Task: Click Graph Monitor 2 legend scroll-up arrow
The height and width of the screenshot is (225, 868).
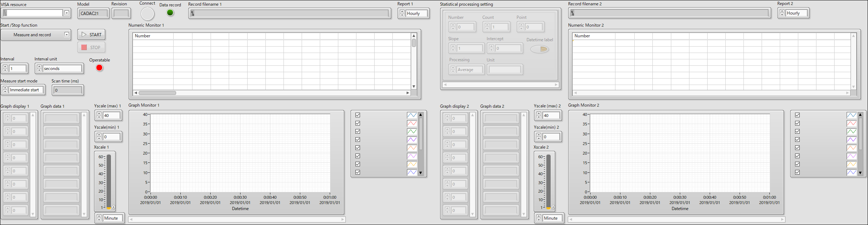Action: [860, 115]
